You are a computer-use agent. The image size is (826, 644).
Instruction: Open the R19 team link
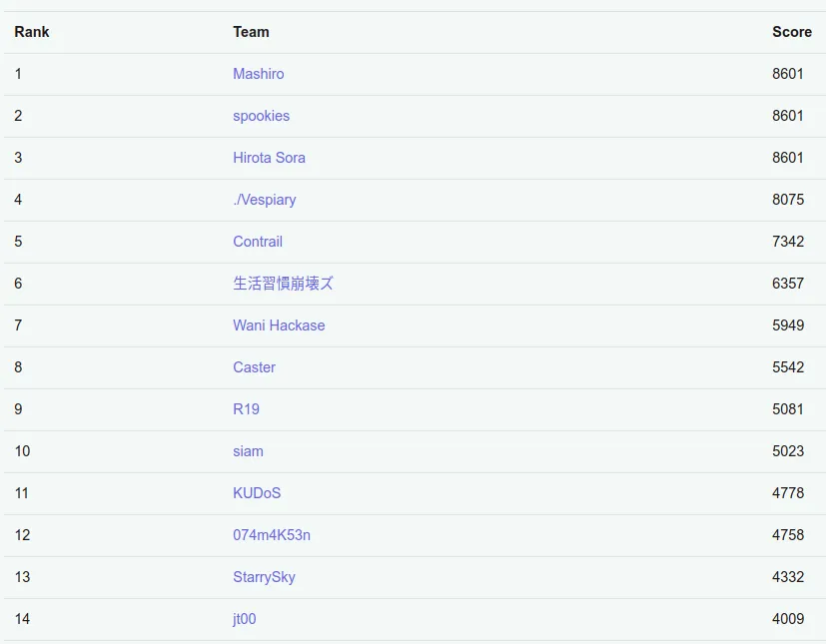coord(246,409)
